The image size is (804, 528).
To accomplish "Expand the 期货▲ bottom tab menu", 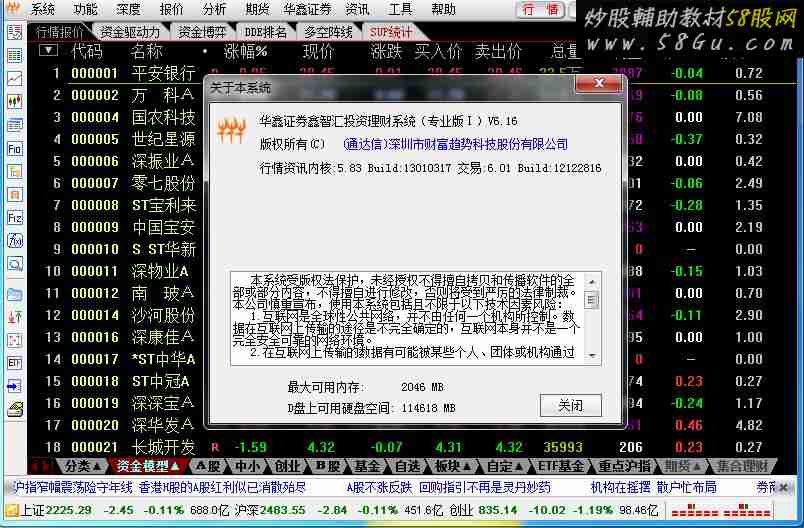I will (x=683, y=466).
